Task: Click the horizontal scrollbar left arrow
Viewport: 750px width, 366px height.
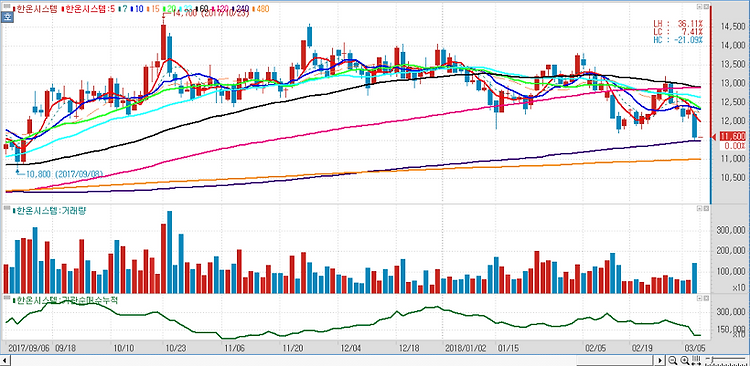Action: (6, 360)
